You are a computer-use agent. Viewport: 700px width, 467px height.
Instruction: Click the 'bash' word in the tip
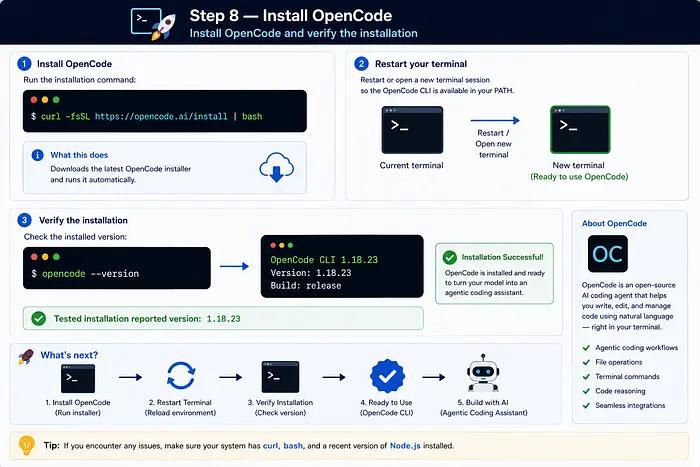(x=293, y=446)
